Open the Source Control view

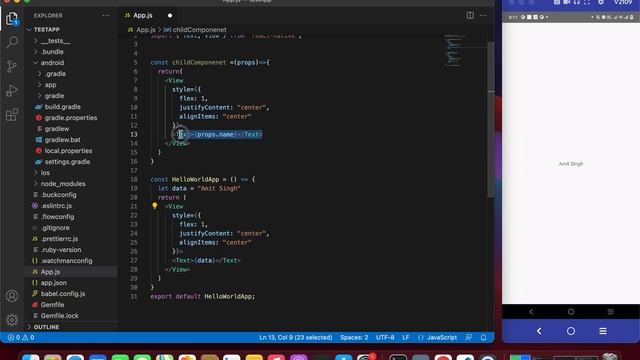coord(12,66)
